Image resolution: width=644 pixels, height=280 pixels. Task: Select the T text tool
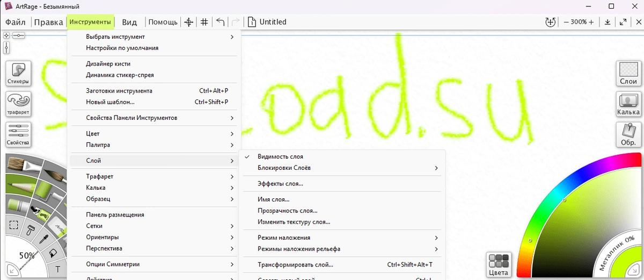click(x=57, y=269)
